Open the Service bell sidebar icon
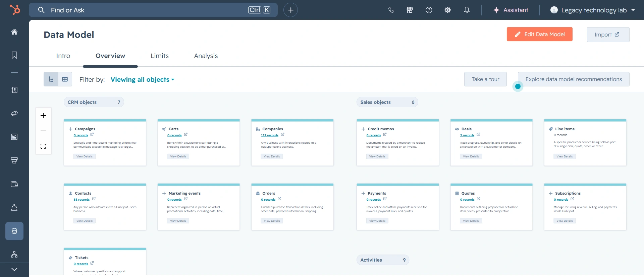 click(x=14, y=208)
